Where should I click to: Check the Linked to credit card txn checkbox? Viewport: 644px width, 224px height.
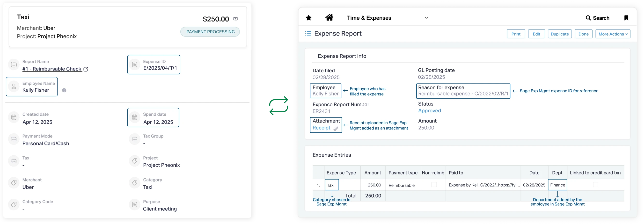[595, 185]
